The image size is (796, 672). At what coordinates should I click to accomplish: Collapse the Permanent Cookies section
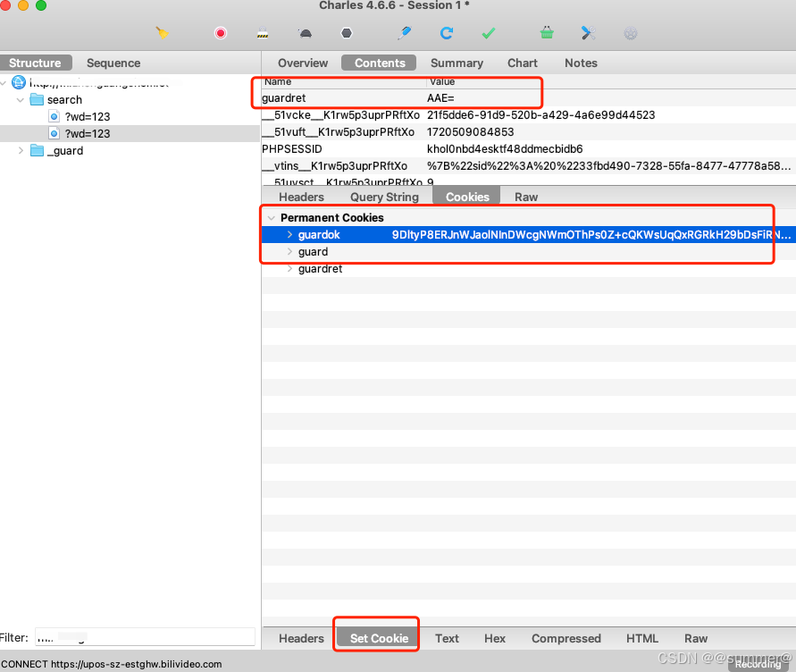(271, 218)
